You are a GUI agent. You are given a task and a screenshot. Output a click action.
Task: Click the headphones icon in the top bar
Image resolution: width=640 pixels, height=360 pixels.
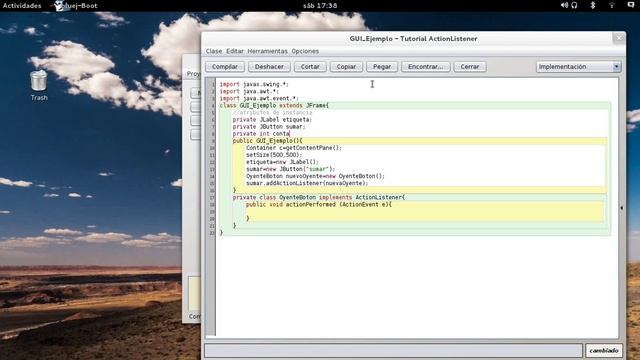[x=574, y=5]
